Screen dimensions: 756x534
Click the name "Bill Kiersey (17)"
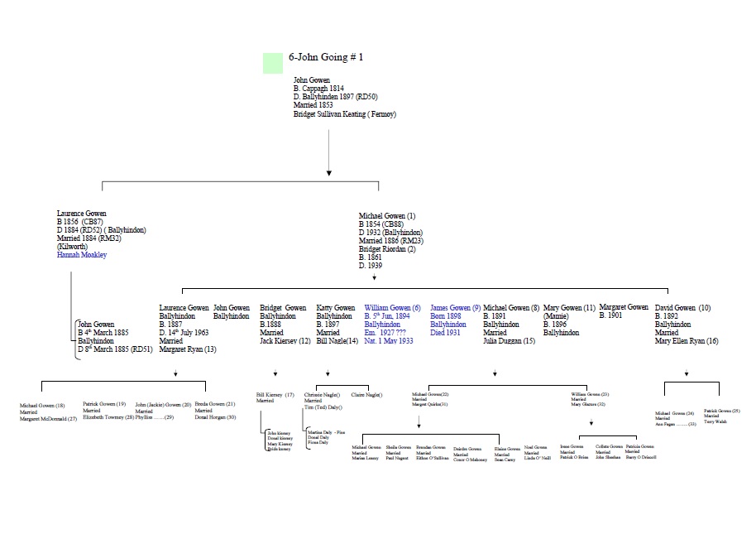pyautogui.click(x=275, y=395)
